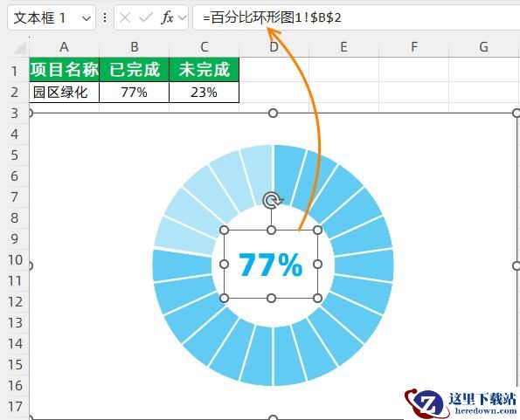Select the 77% text box in chart
The image size is (520, 420).
tap(271, 265)
